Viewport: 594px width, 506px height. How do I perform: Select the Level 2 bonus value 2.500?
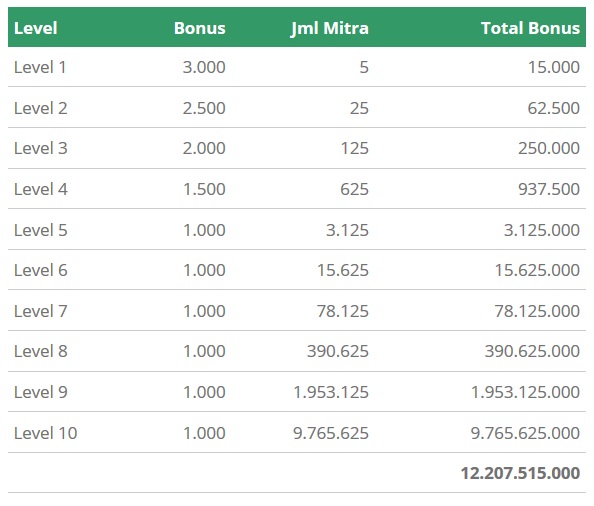204,108
